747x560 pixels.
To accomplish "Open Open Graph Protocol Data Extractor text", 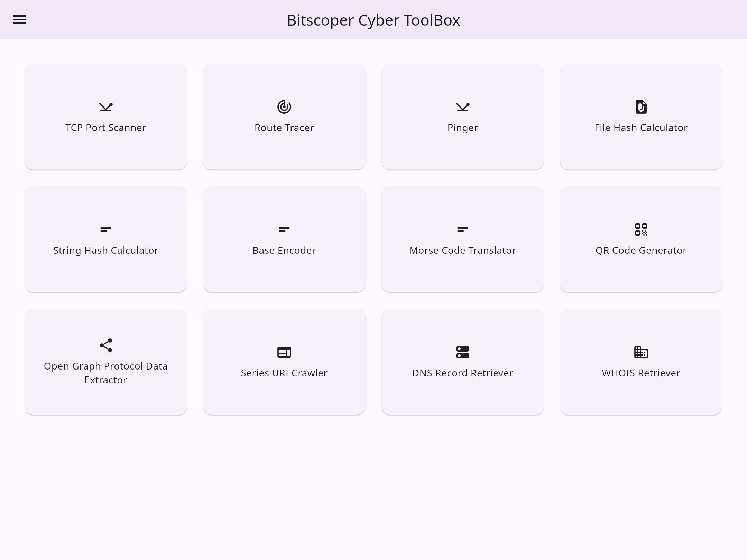I will pos(106,373).
